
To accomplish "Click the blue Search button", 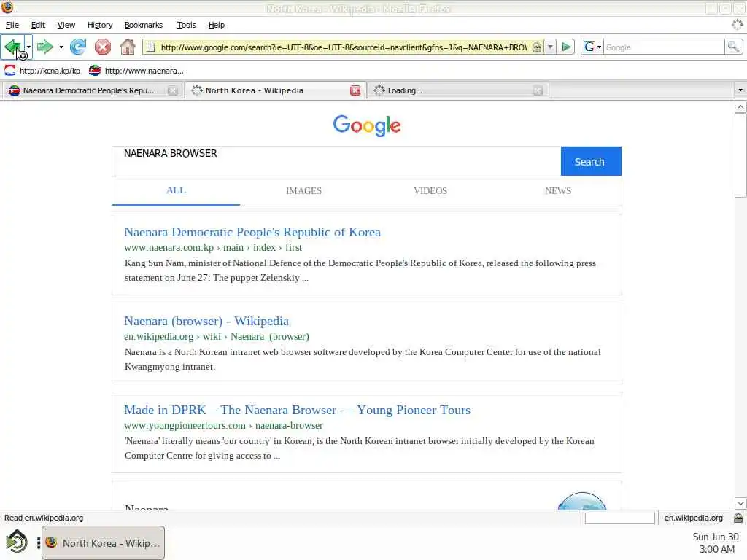I will (x=591, y=161).
